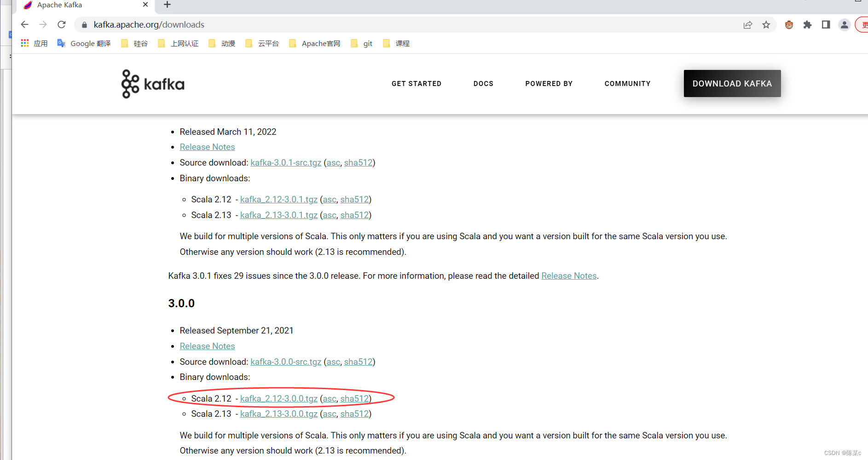
Task: Open the DOCS menu
Action: tap(483, 84)
